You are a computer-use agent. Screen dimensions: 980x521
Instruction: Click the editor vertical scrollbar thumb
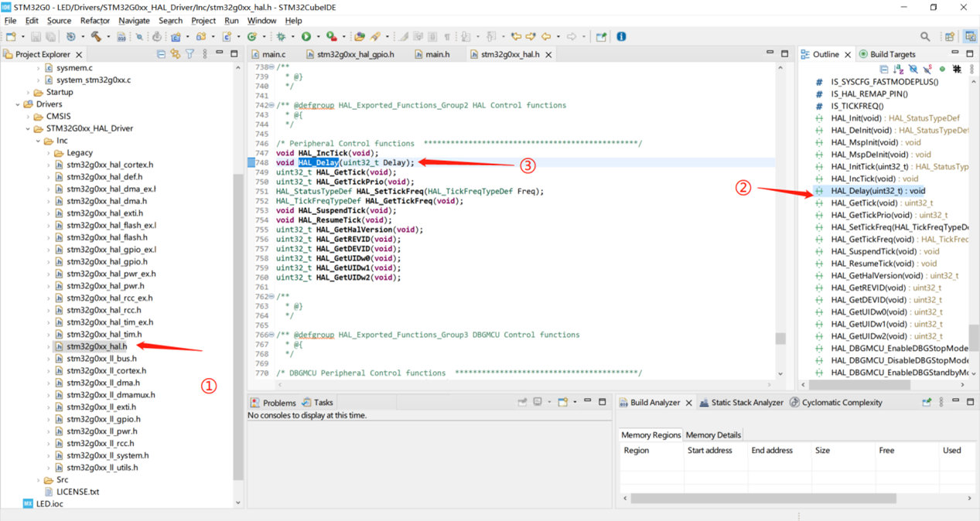click(780, 339)
